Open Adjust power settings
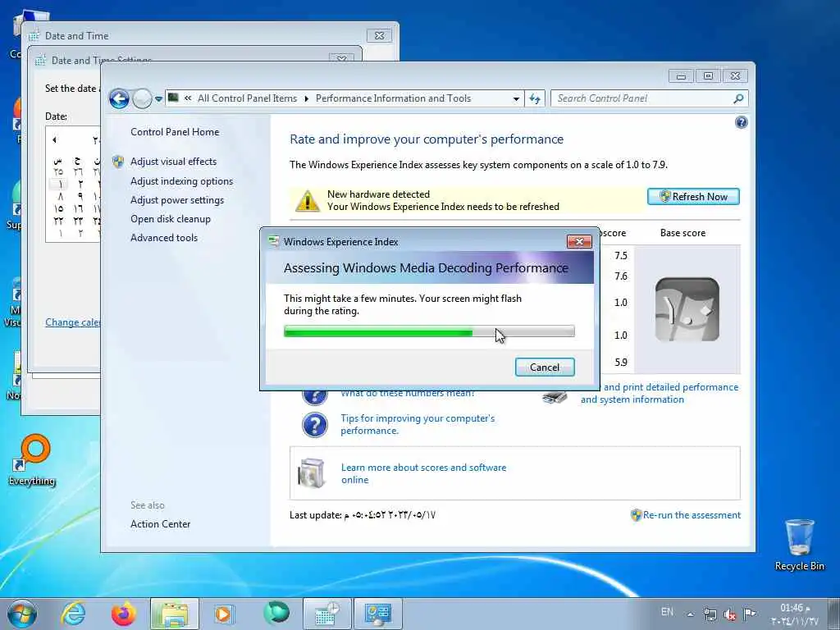Image resolution: width=840 pixels, height=630 pixels. click(177, 200)
